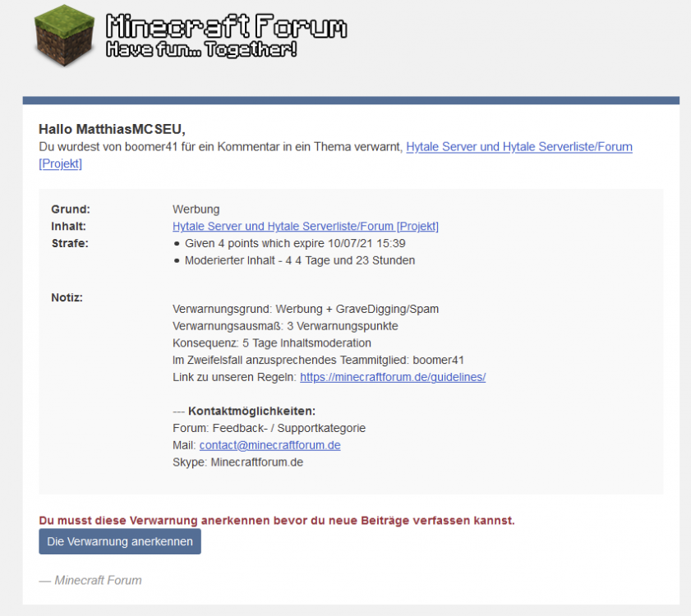Open the minecraftforum.de guidelines link
This screenshot has height=616, width=691.
(393, 377)
